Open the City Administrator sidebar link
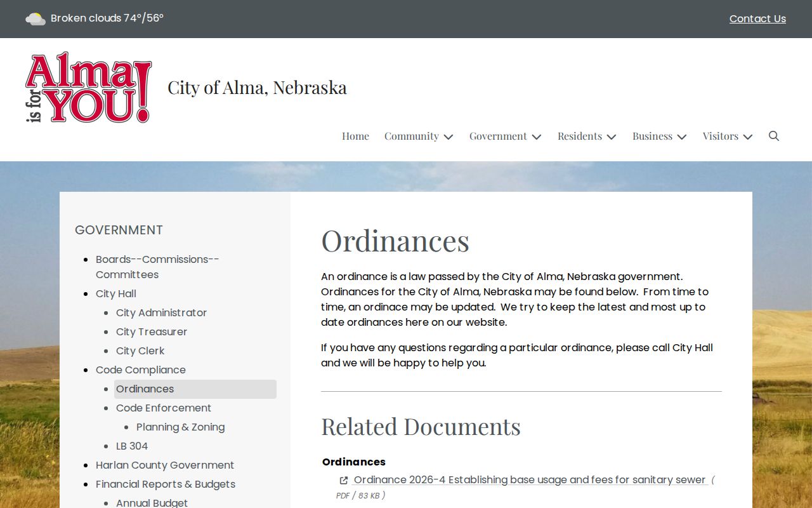 coord(161,312)
